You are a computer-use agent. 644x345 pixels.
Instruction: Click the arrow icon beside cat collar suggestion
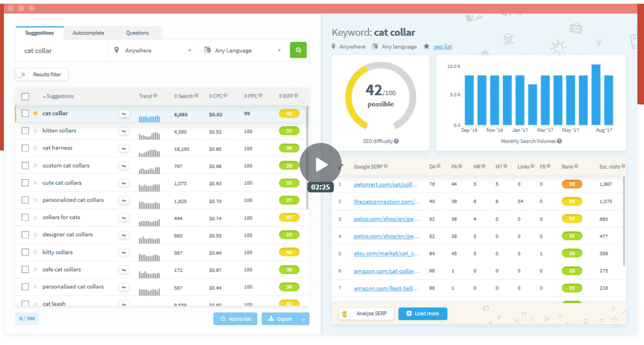click(x=124, y=114)
